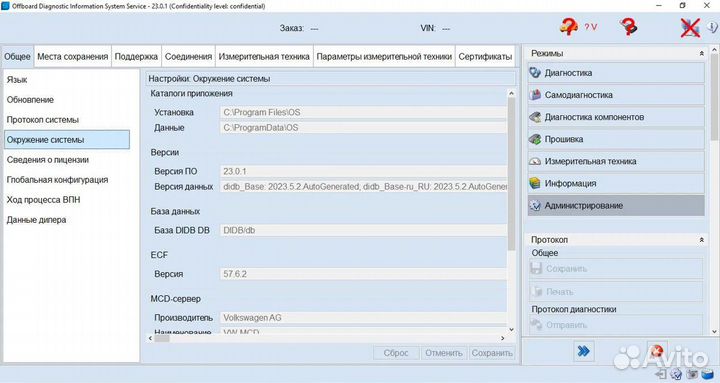Click the blue disk icon in the status bar
The height and width of the screenshot is (383, 720).
click(x=708, y=374)
